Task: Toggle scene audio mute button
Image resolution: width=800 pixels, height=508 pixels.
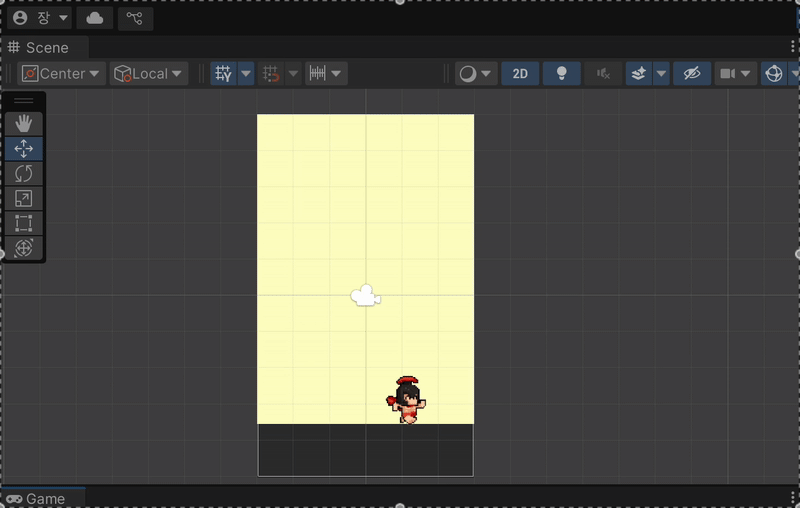Action: 603,73
